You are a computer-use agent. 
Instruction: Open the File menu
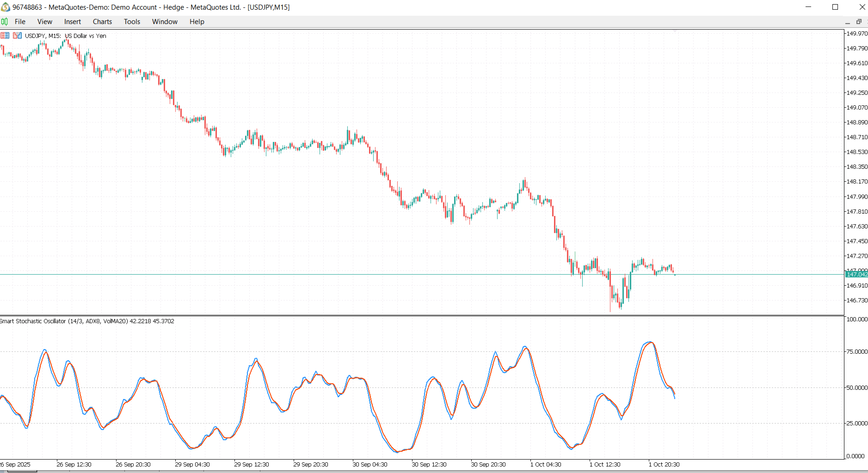pos(20,21)
